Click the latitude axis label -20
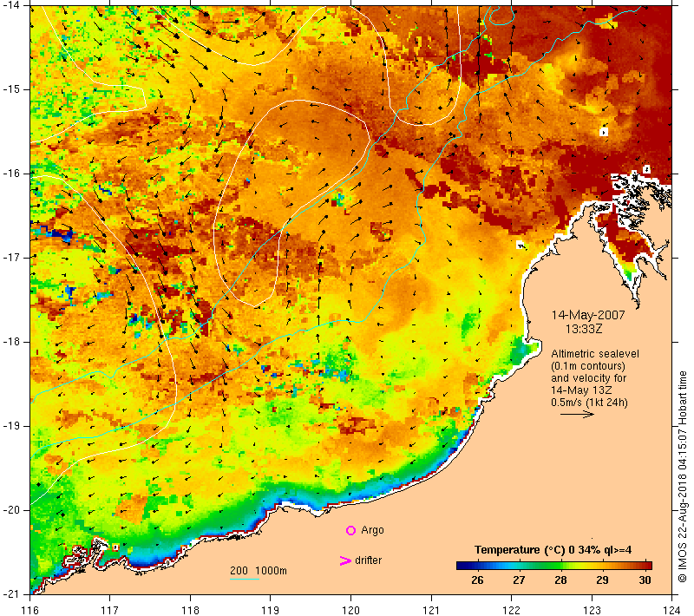694x616 pixels. (x=11, y=510)
